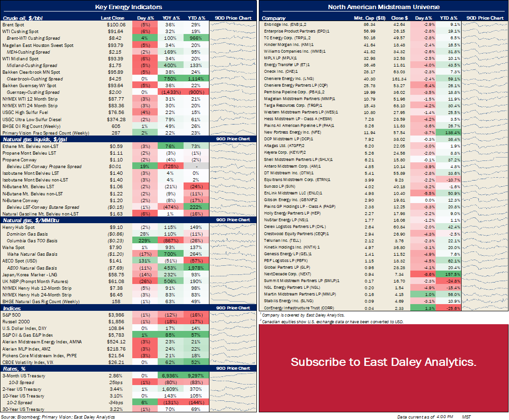Screen dimensions: 509x420
Task: Select the Brent-WTI Cushing Spread row label
Action: tap(34, 38)
